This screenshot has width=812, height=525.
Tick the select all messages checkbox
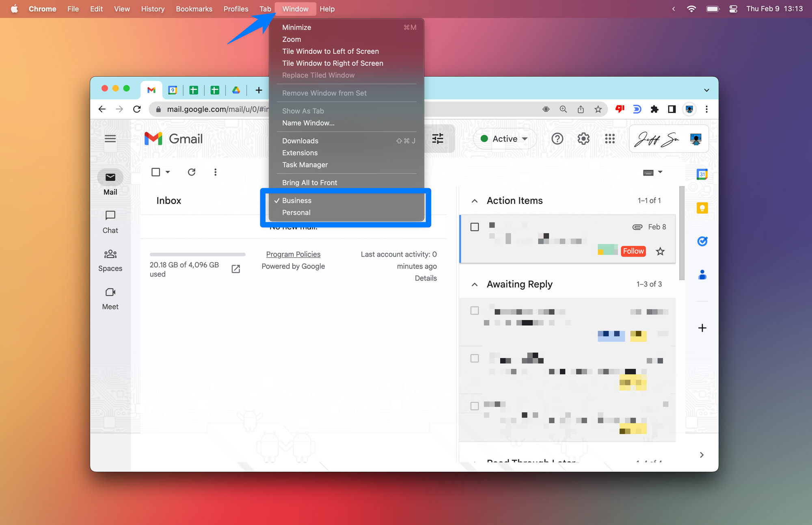155,172
